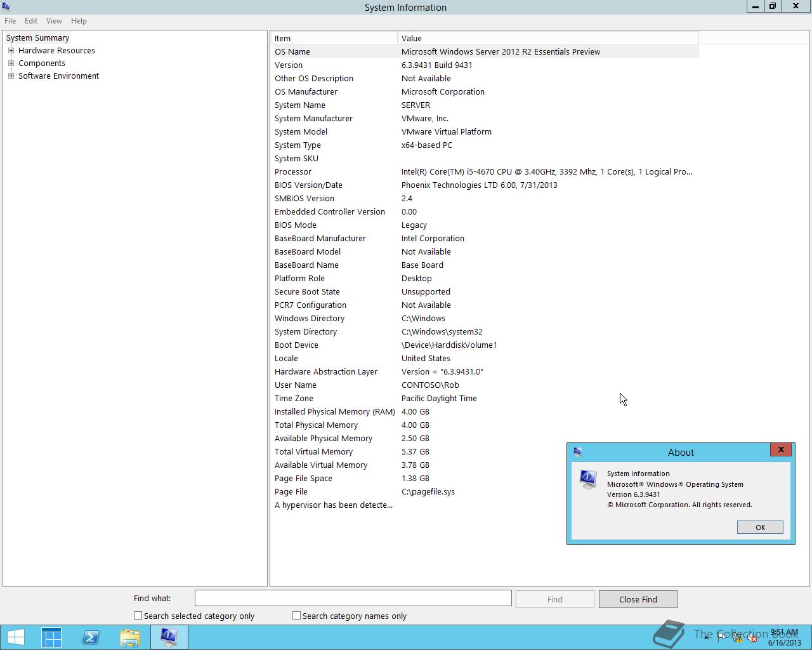Select the Platform Role row
The image size is (812, 650).
pos(485,278)
